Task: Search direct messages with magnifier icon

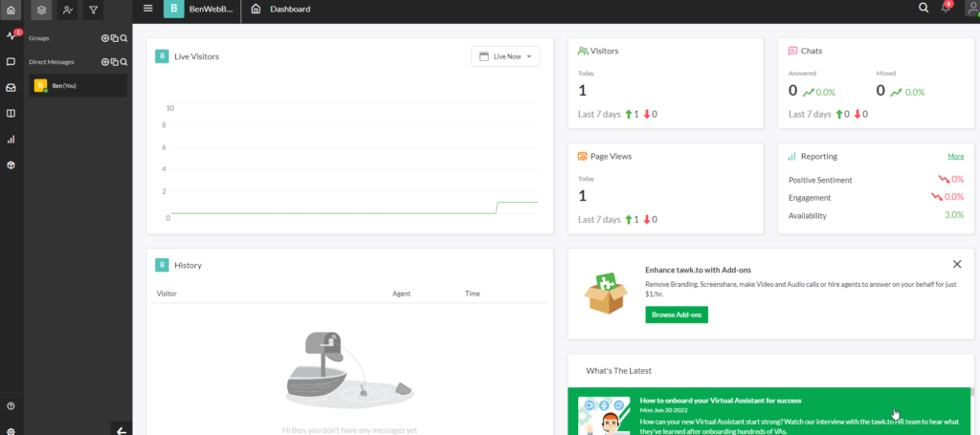Action: 123,62
